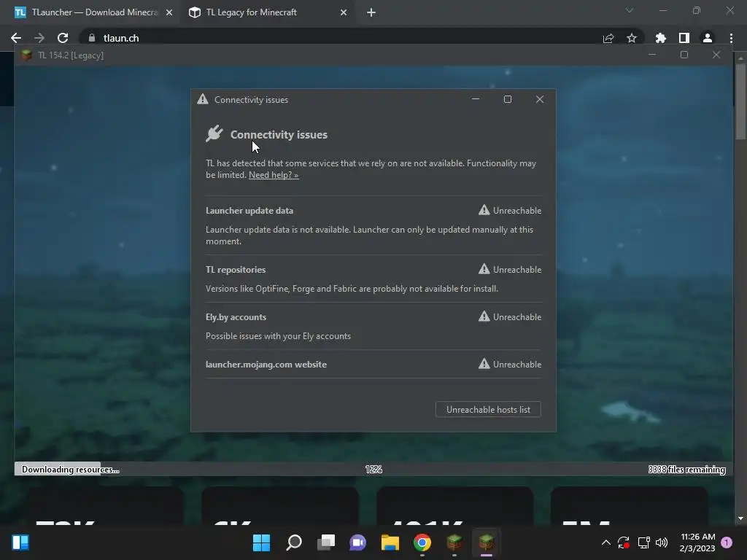Click the network tray icon
Image resolution: width=747 pixels, height=560 pixels.
click(643, 542)
